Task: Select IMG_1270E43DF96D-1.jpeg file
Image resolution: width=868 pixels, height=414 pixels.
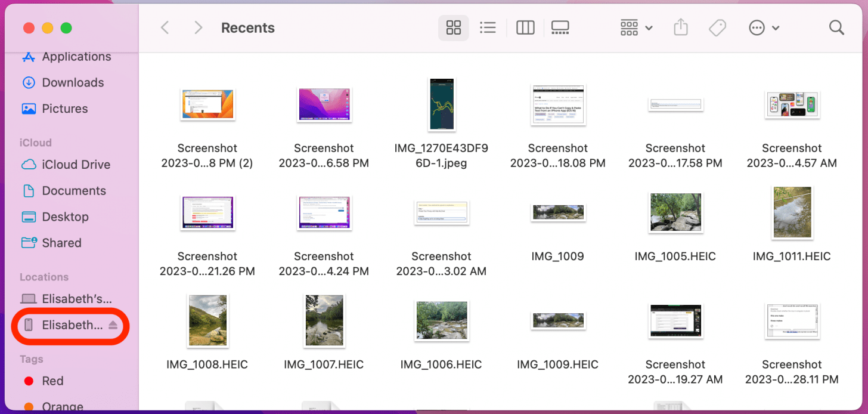Action: pos(441,105)
